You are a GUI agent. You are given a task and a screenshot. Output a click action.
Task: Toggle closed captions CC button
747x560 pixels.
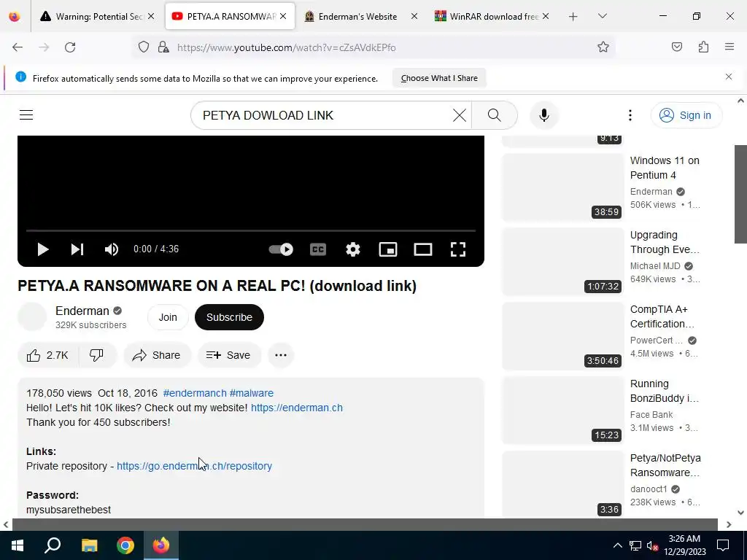(318, 249)
